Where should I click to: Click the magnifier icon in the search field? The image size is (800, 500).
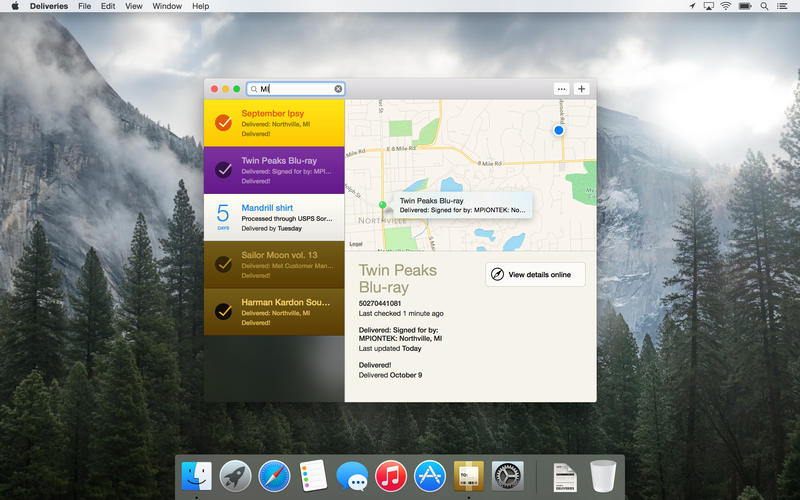tap(254, 89)
